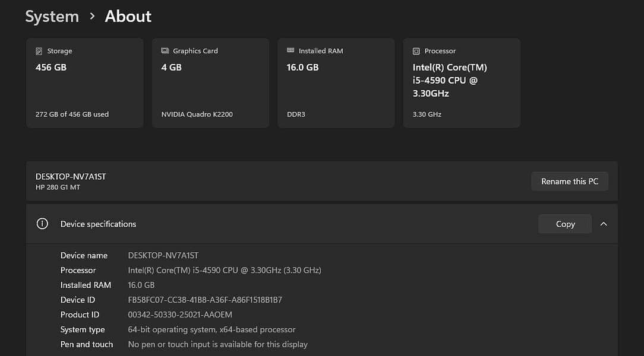Expand the Processor summary card
The width and height of the screenshot is (644, 356).
point(462,82)
